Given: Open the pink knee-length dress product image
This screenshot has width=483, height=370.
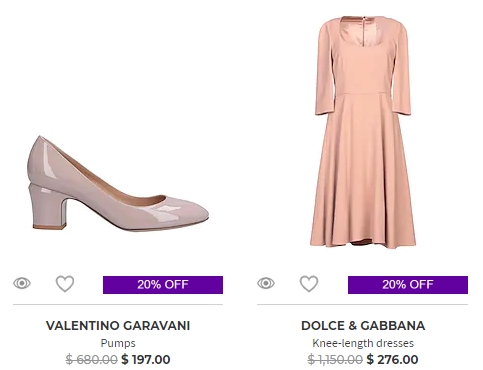Looking at the screenshot, I should point(363,131).
